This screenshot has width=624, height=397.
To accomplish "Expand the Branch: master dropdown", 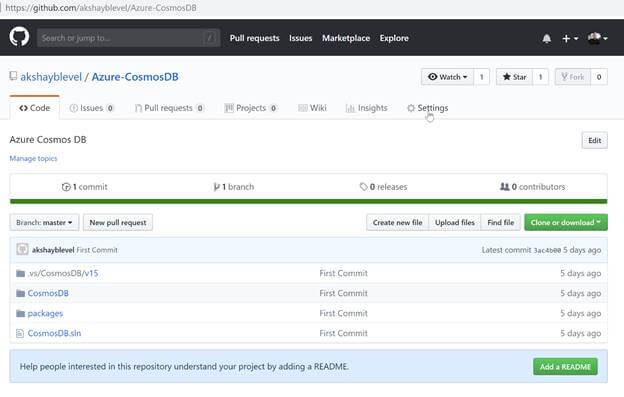I will click(x=44, y=222).
